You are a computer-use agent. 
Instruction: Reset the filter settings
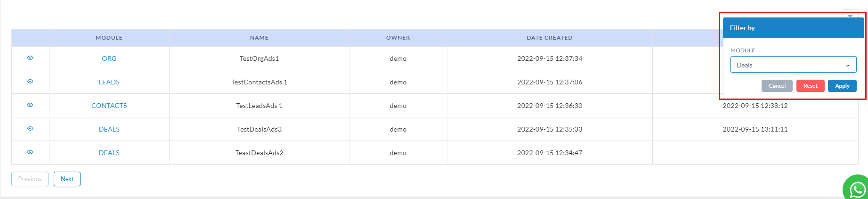coord(810,86)
